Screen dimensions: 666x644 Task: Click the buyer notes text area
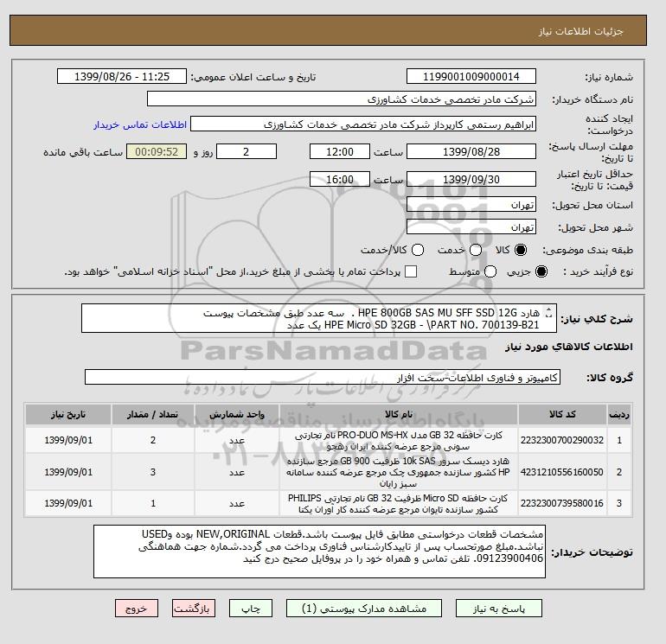click(319, 552)
